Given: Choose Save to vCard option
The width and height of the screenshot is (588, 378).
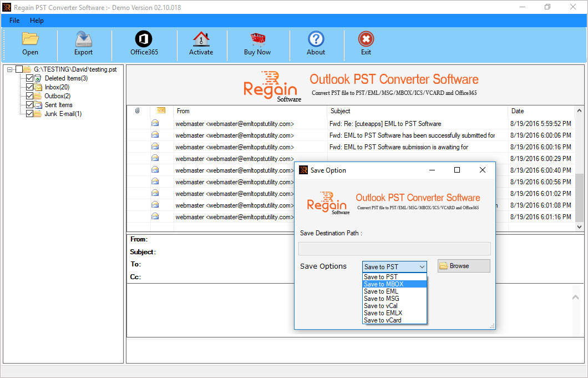Looking at the screenshot, I should click(394, 320).
